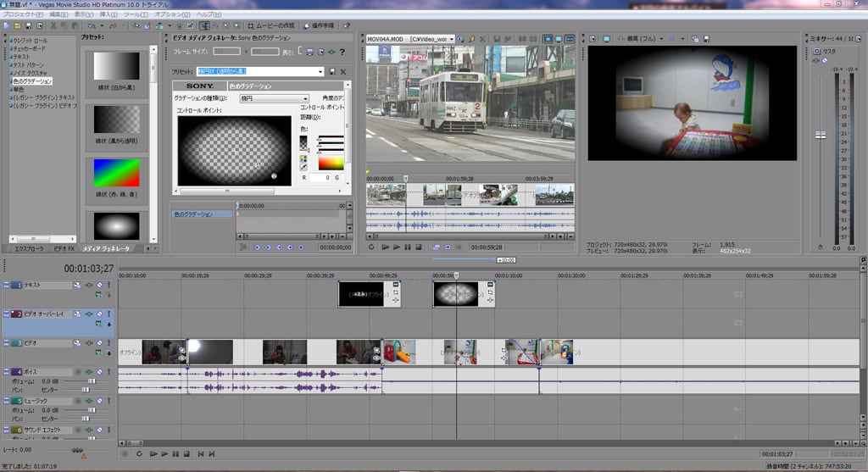Mute the ビデオ track 3
This screenshot has height=472, width=868.
tap(99, 343)
